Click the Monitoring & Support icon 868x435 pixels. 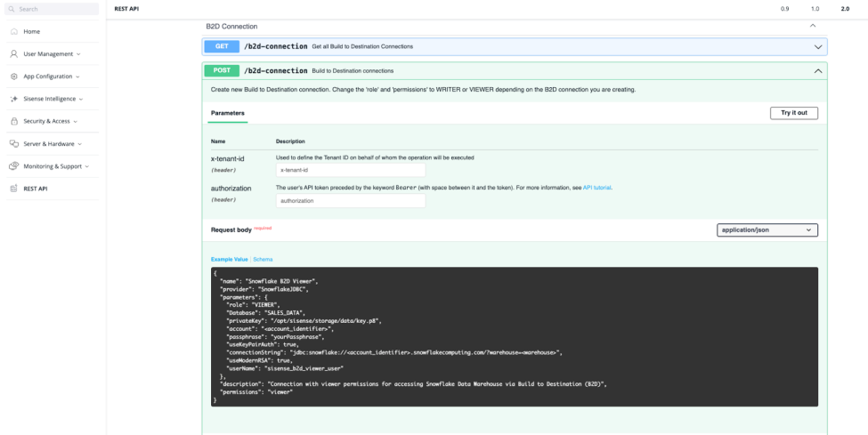[x=14, y=166]
